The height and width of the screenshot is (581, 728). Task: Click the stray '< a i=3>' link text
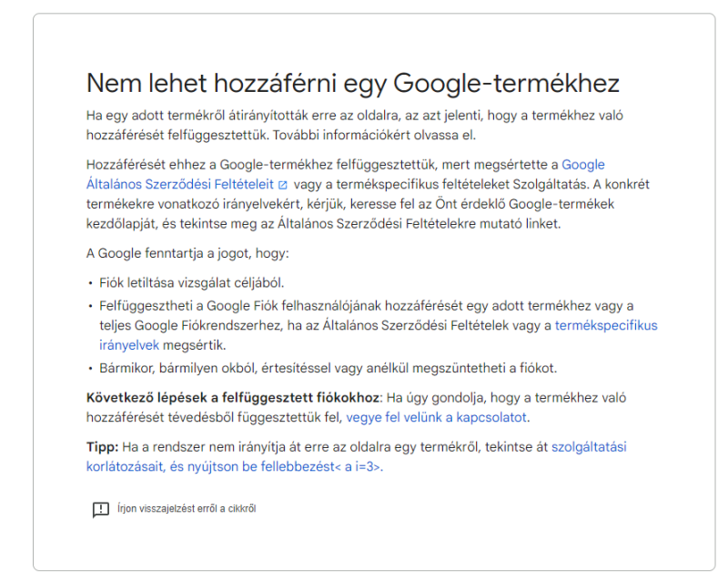coord(358,466)
